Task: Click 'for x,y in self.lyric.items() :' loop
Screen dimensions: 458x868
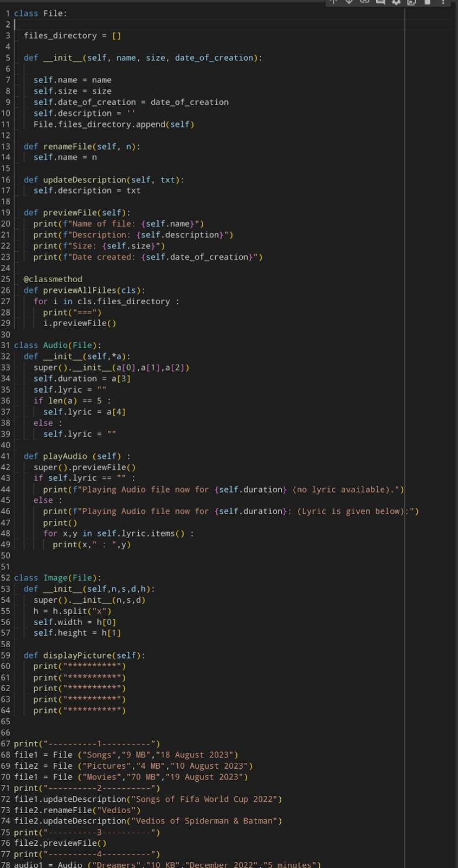Action: pyautogui.click(x=119, y=533)
